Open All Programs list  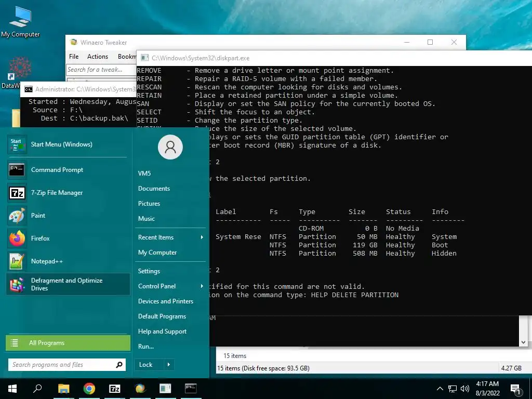(x=68, y=343)
